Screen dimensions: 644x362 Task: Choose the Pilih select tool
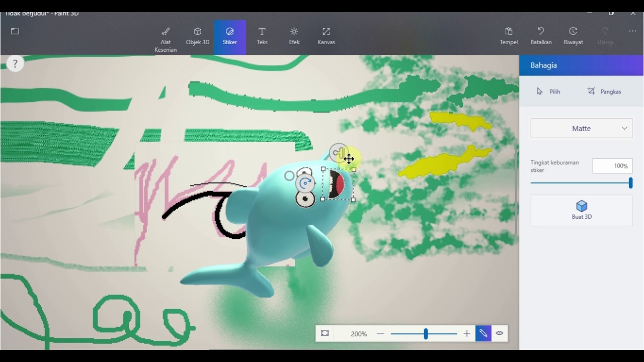[x=548, y=92]
